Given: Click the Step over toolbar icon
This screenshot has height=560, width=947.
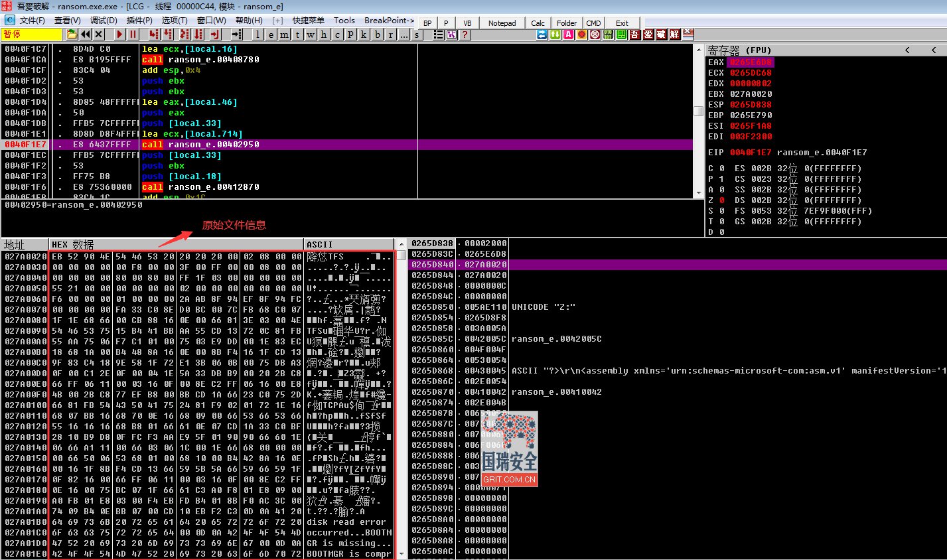Looking at the screenshot, I should pyautogui.click(x=168, y=35).
